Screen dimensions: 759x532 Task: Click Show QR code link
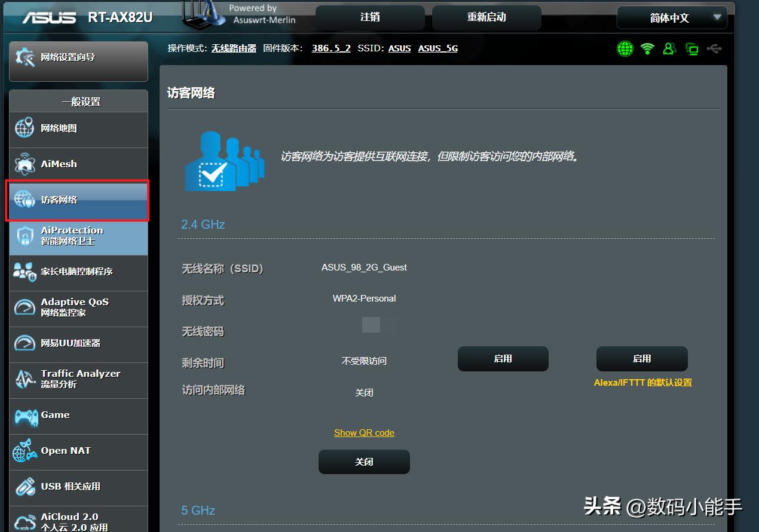pyautogui.click(x=364, y=433)
